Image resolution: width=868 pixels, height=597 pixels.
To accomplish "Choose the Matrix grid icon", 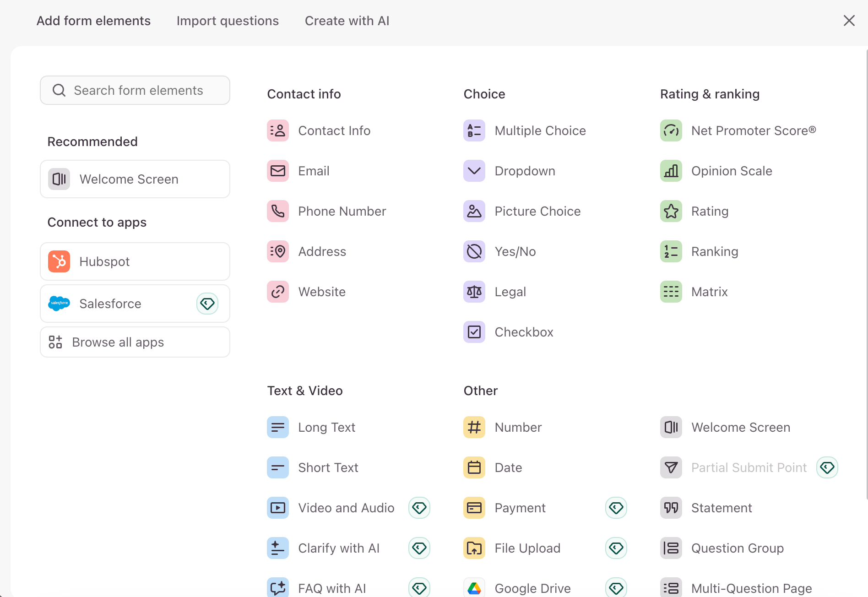I will click(671, 292).
